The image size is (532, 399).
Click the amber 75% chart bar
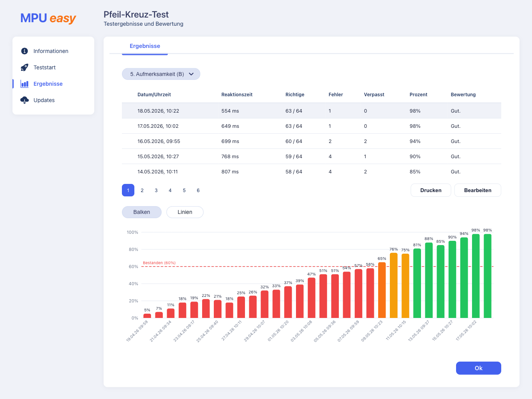tap(405, 286)
